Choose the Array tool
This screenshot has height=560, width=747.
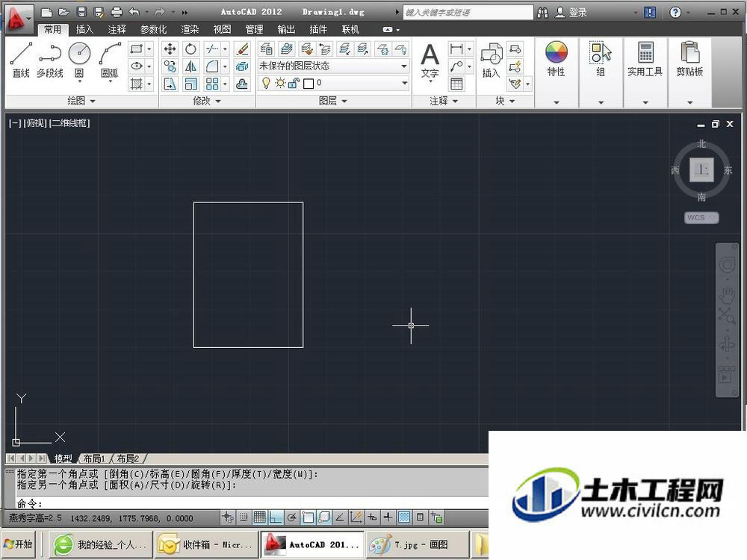[x=212, y=84]
